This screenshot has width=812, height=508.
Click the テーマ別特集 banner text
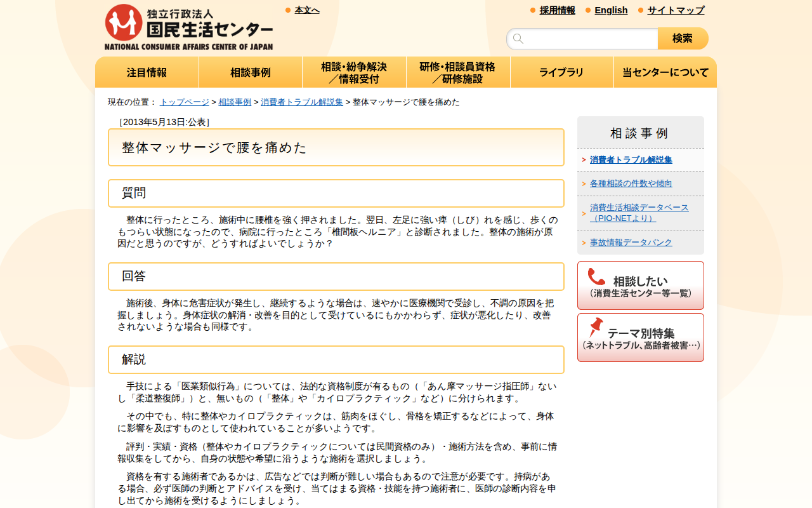[x=641, y=338]
